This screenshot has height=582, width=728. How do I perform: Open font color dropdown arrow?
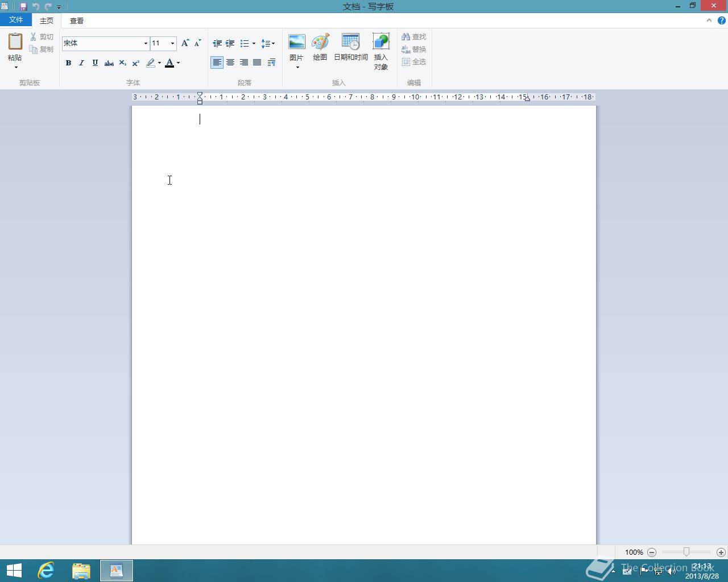(x=178, y=63)
